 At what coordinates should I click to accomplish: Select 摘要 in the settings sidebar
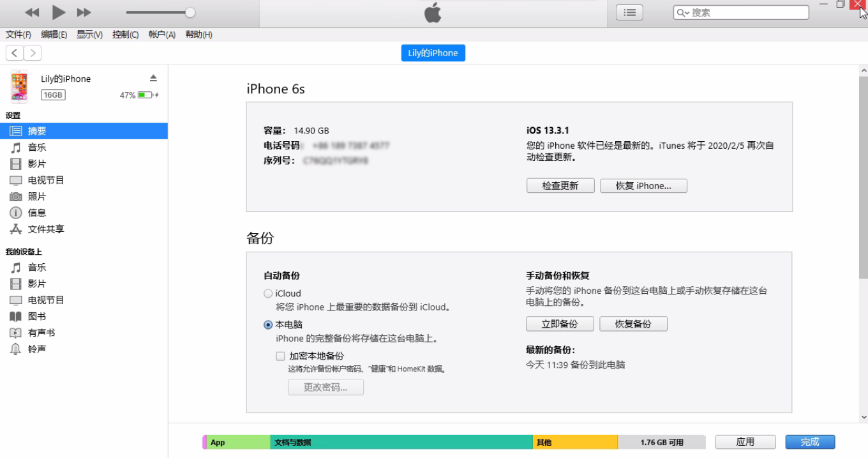click(x=84, y=131)
